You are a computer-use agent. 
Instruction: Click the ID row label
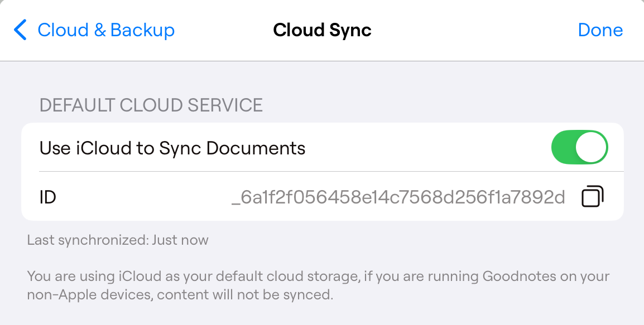[x=47, y=197]
